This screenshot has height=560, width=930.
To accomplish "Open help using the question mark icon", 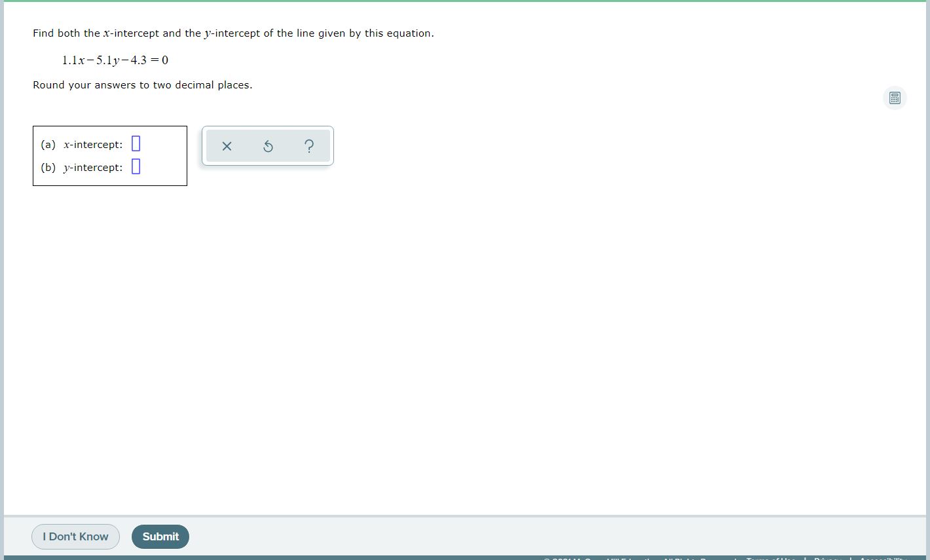I will 309,146.
